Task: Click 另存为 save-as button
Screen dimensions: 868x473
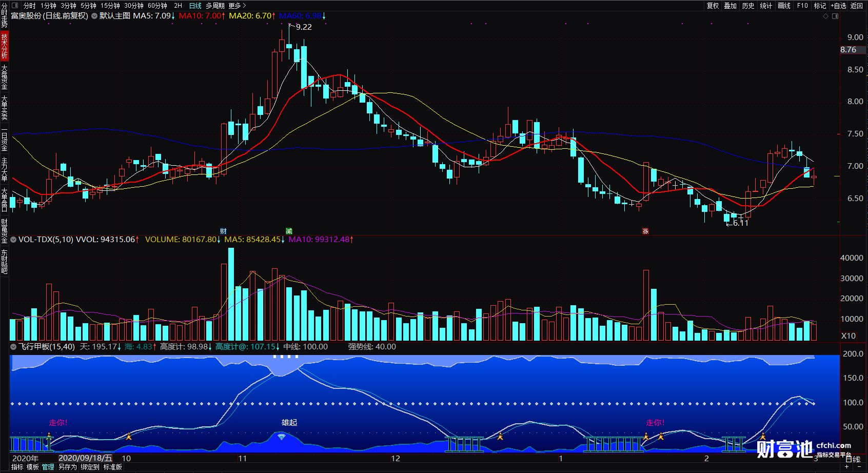Action: tap(67, 467)
